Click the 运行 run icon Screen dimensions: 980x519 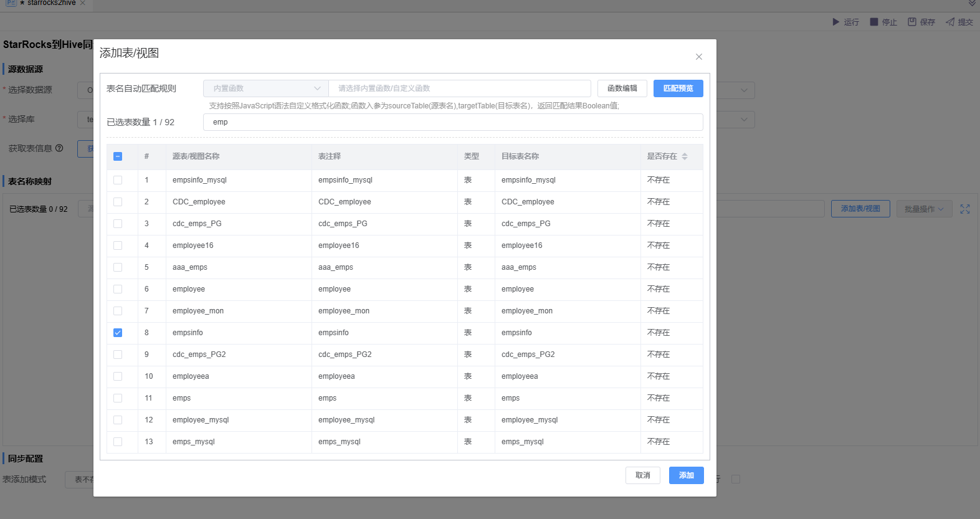tap(836, 22)
